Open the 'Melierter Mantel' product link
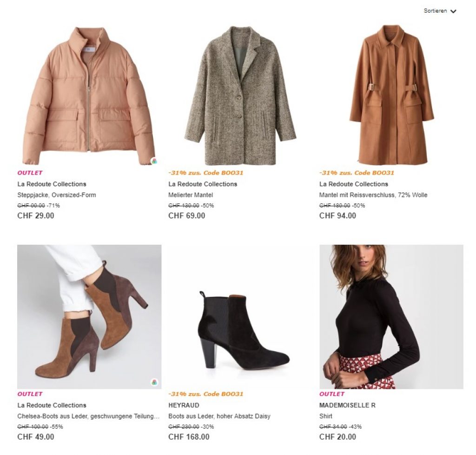Image resolution: width=476 pixels, height=455 pixels. coord(191,195)
